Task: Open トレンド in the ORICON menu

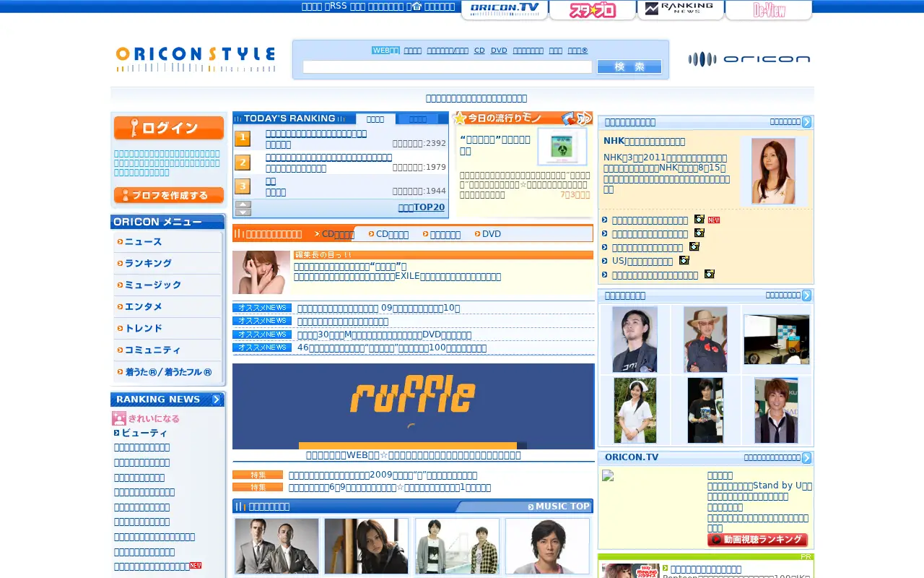Action: [x=167, y=329]
